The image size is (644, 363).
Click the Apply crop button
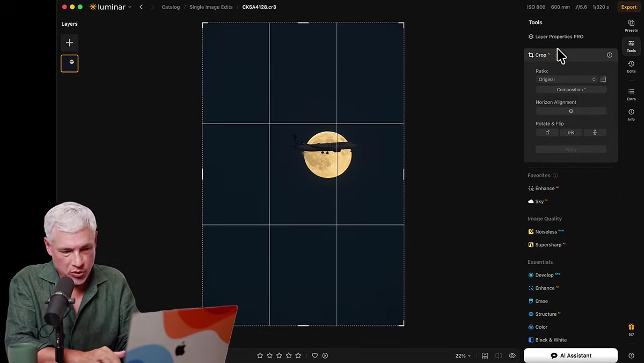tap(571, 149)
